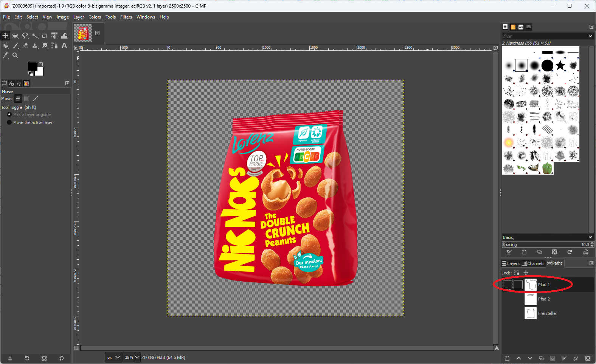
Task: Select the Zoom magnifier tool
Action: [15, 55]
